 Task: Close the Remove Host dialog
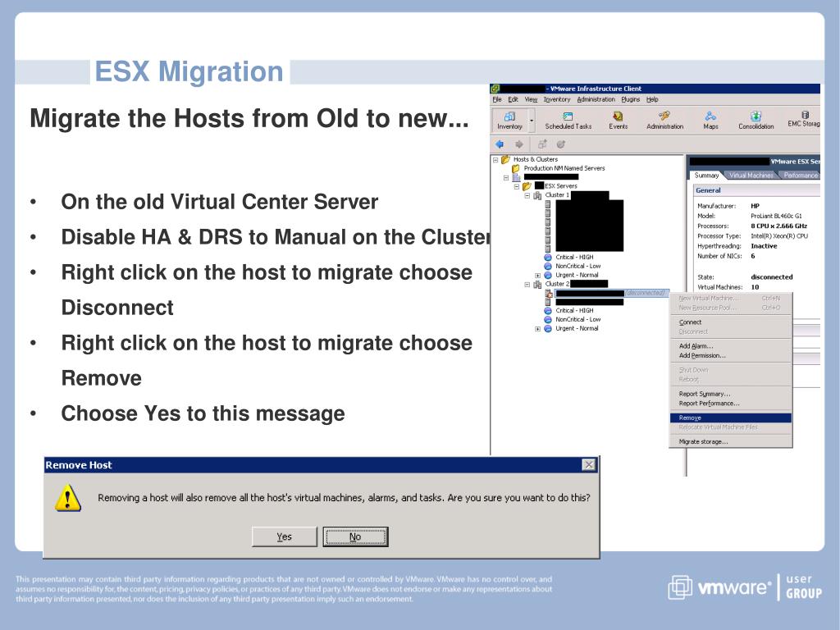point(589,465)
